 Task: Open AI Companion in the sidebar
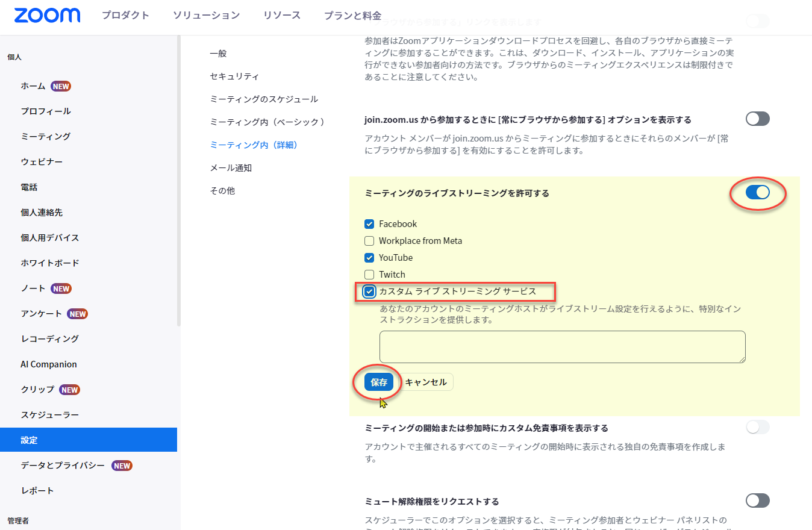click(x=49, y=364)
